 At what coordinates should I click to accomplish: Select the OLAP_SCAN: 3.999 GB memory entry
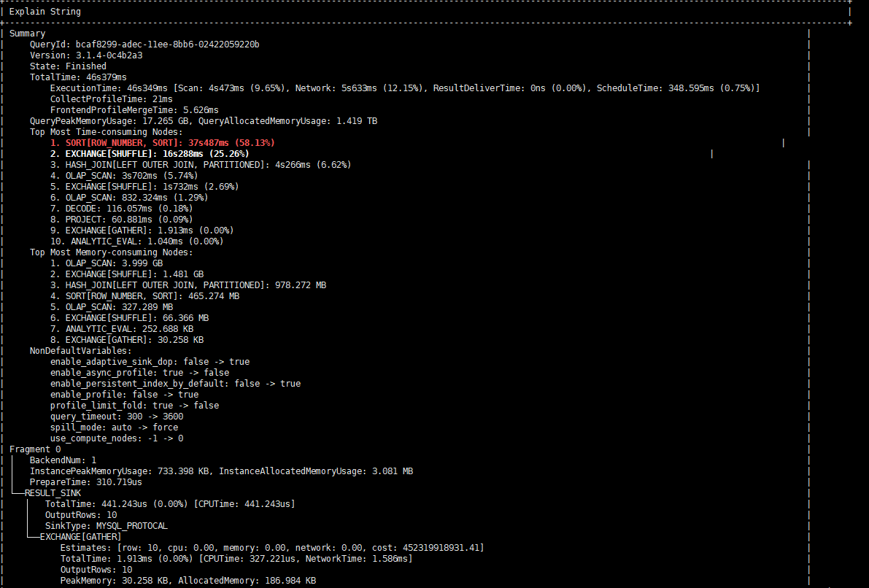107,263
